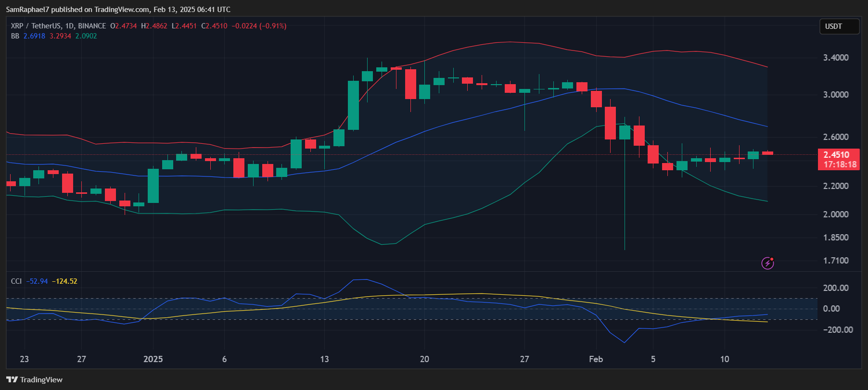Click the 3.4000 price axis label

tap(836, 58)
